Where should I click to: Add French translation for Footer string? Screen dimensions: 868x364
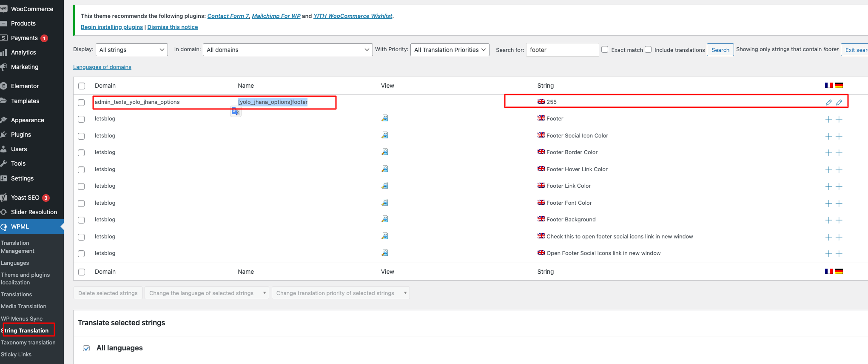click(x=828, y=119)
